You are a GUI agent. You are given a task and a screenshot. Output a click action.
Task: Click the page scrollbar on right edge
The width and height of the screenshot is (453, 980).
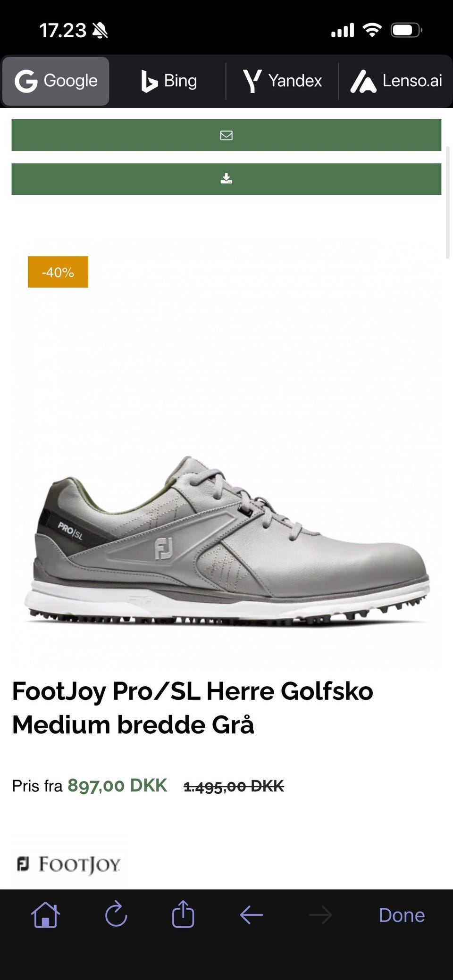[448, 203]
